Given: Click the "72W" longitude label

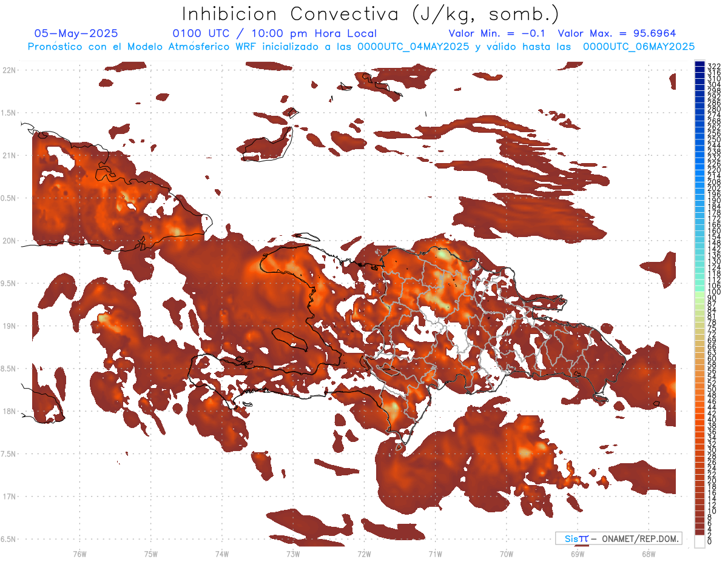Looking at the screenshot, I should coord(364,554).
